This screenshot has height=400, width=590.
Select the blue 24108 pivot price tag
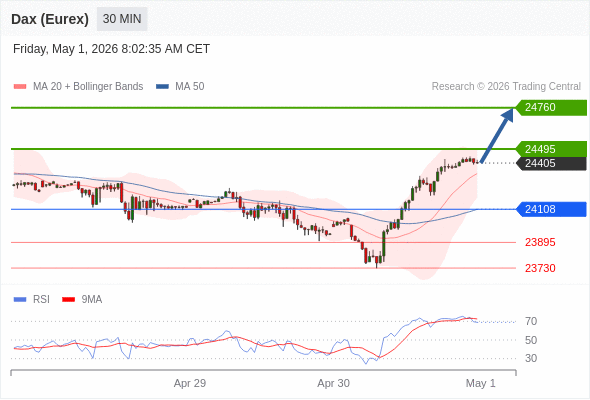tap(551, 209)
